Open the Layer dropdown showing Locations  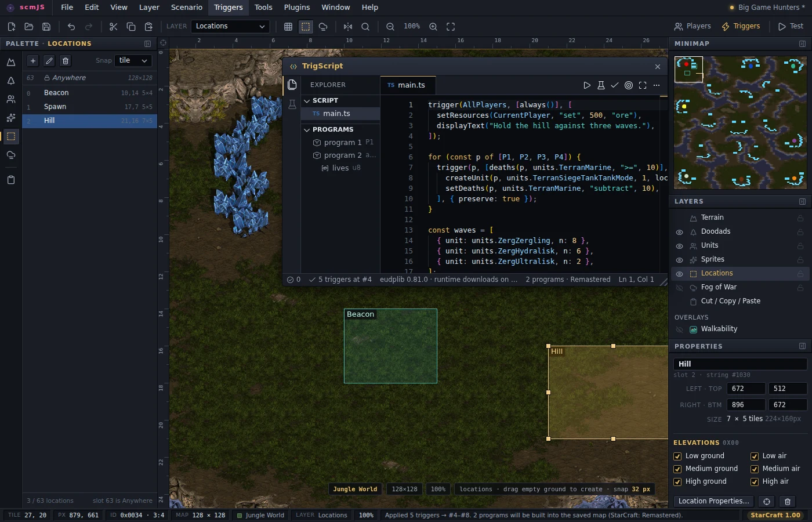click(x=230, y=27)
